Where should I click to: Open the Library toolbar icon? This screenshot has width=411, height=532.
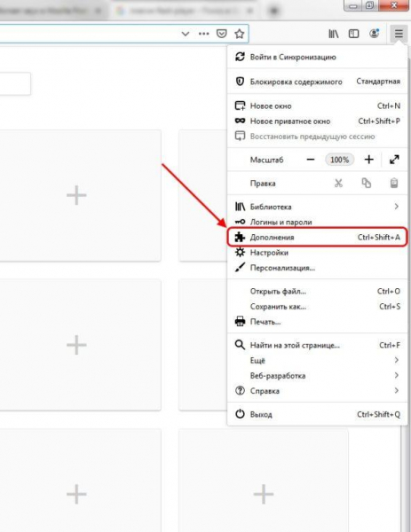(333, 34)
